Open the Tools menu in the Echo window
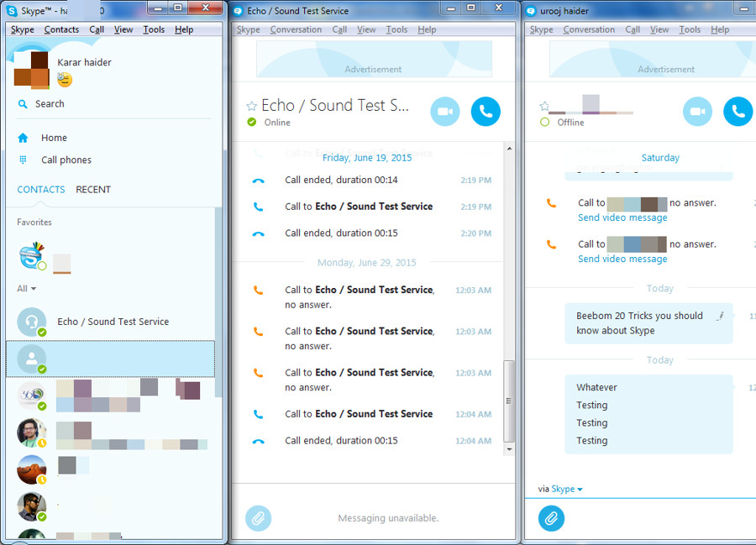756x545 pixels. tap(396, 29)
